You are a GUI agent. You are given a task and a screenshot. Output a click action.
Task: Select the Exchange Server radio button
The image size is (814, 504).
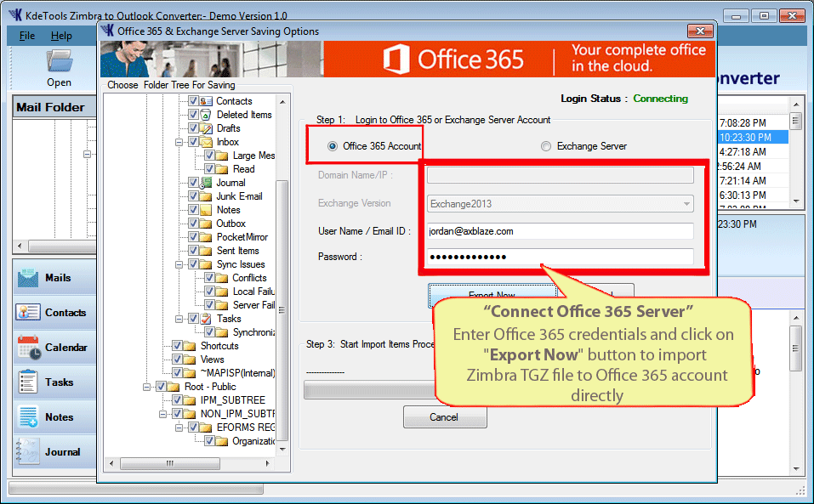tap(545, 147)
